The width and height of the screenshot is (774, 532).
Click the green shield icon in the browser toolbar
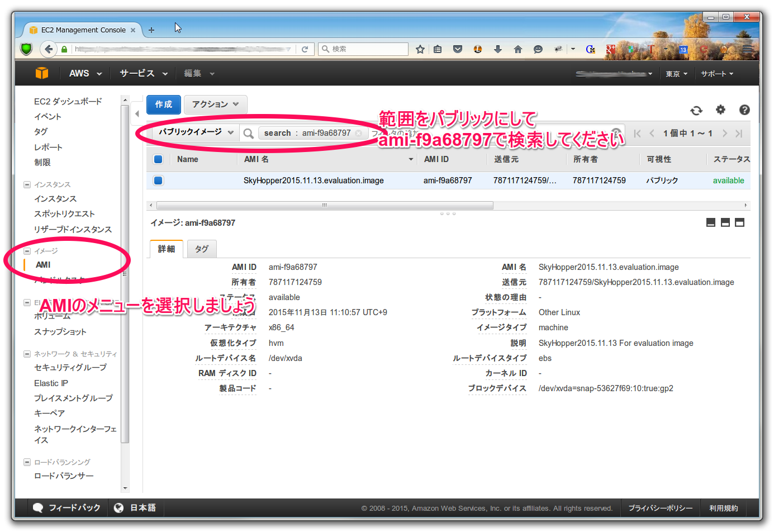click(x=26, y=49)
